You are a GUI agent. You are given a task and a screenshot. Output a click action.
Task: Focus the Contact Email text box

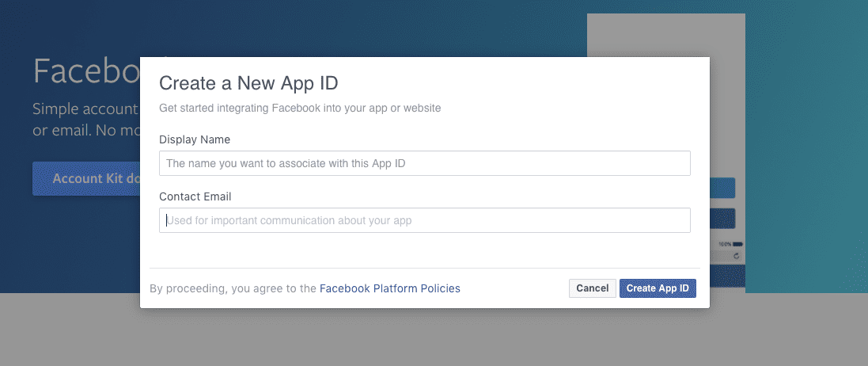coord(424,220)
